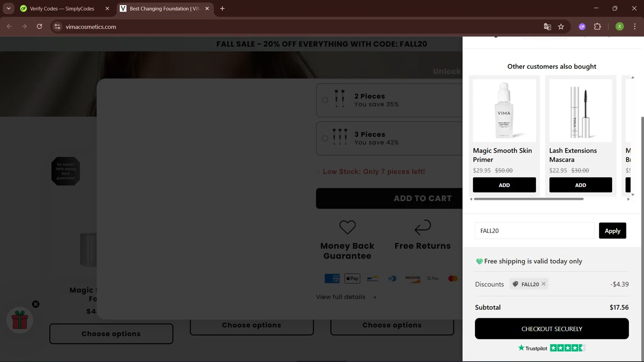Click the ADD TO CART button
The height and width of the screenshot is (362, 644).
(389, 198)
